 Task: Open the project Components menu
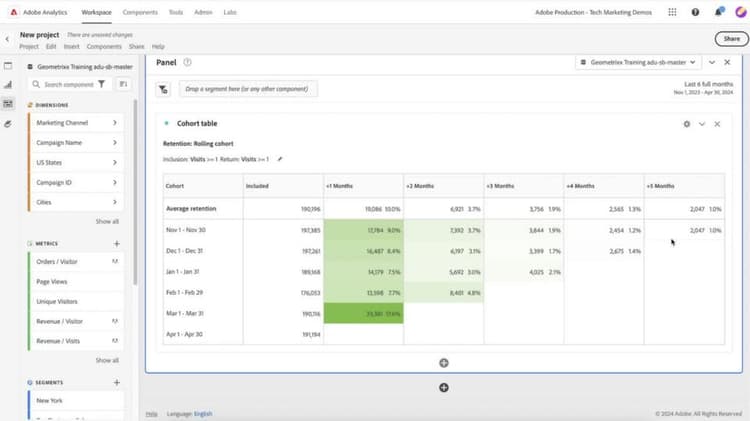pos(104,46)
